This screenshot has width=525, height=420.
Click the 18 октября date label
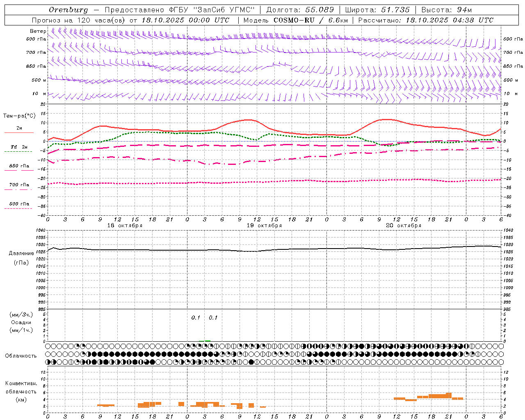pyautogui.click(x=125, y=226)
